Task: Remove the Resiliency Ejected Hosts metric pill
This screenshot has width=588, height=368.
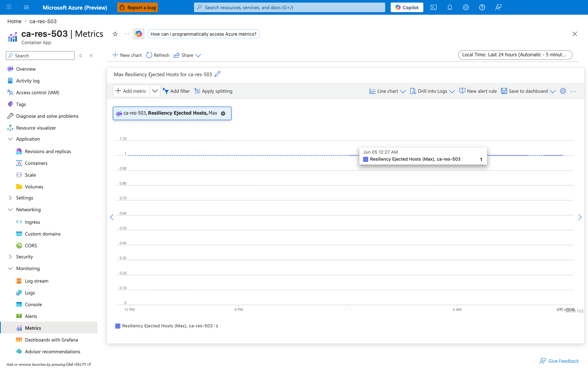Action: coord(223,113)
